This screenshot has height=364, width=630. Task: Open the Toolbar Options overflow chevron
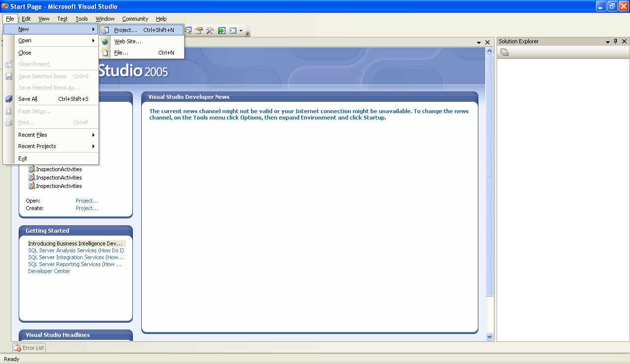pyautogui.click(x=248, y=32)
